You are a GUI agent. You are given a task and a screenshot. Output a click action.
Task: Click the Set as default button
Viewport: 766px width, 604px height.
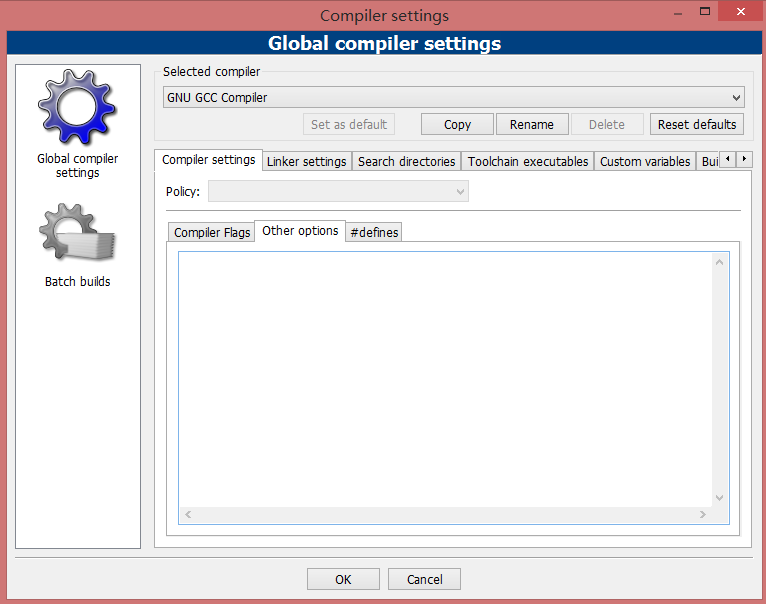pyautogui.click(x=349, y=124)
